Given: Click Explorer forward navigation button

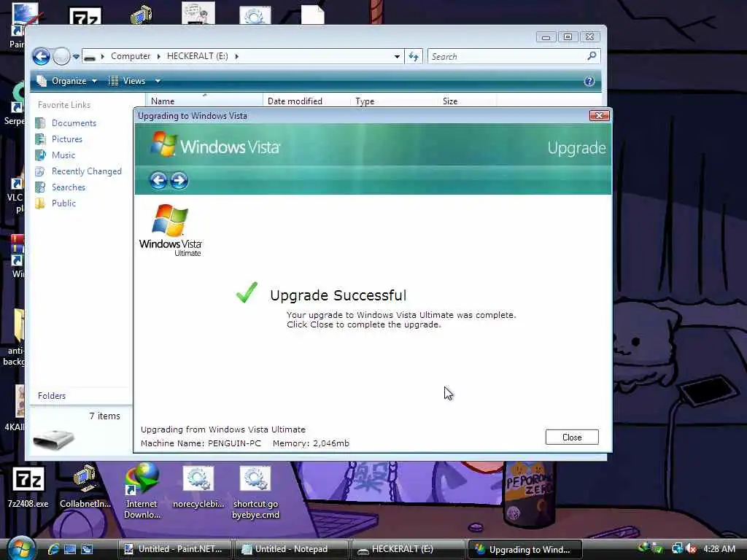Looking at the screenshot, I should pyautogui.click(x=61, y=57).
